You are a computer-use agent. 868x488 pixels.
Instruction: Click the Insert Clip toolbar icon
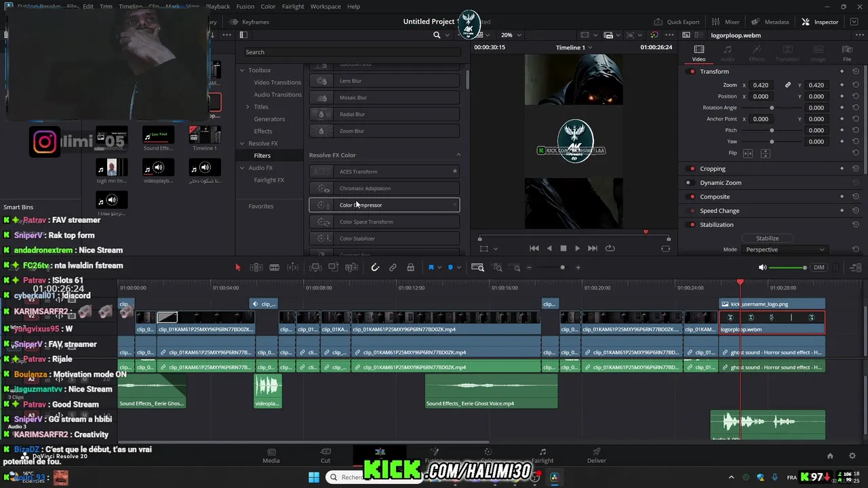coord(315,268)
